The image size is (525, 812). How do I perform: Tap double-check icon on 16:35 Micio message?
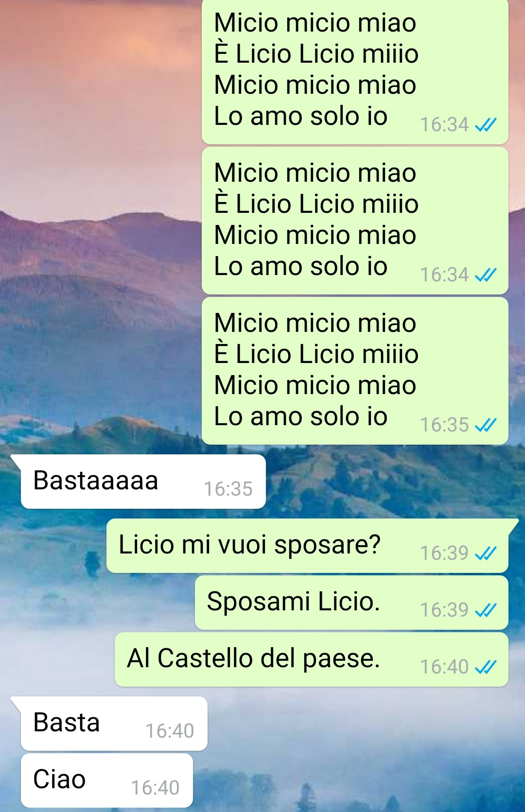(x=486, y=426)
